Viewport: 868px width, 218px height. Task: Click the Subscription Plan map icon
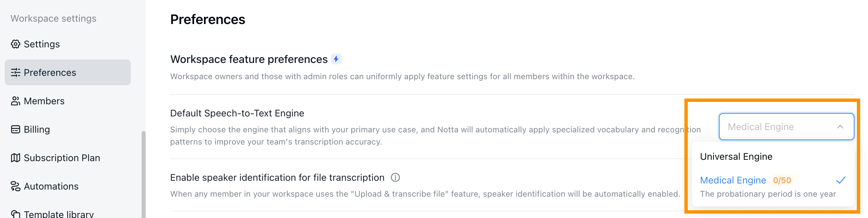15,158
